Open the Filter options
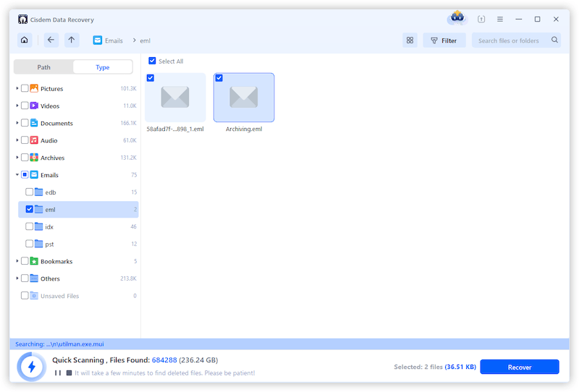 (x=444, y=41)
